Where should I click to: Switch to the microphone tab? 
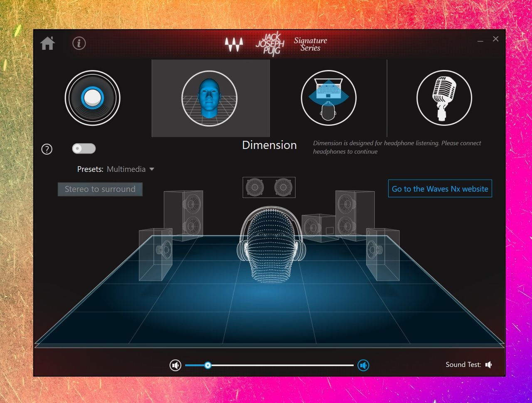444,98
